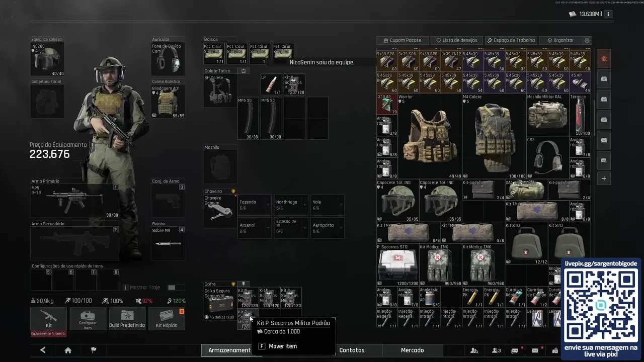Screen dimensions: 644x362
Task: Click the Kit Rápido button
Action: pos(167,319)
